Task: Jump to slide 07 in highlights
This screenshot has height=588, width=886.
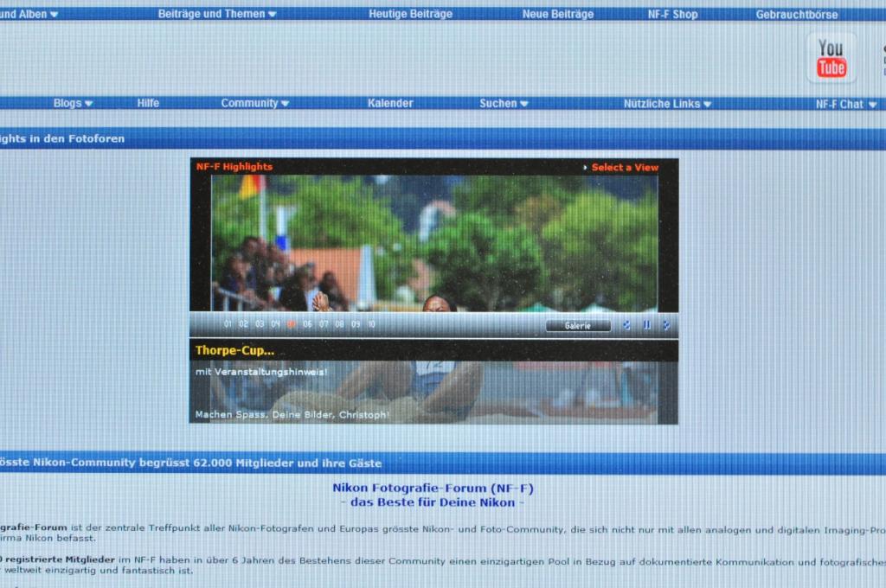Action: [x=324, y=324]
